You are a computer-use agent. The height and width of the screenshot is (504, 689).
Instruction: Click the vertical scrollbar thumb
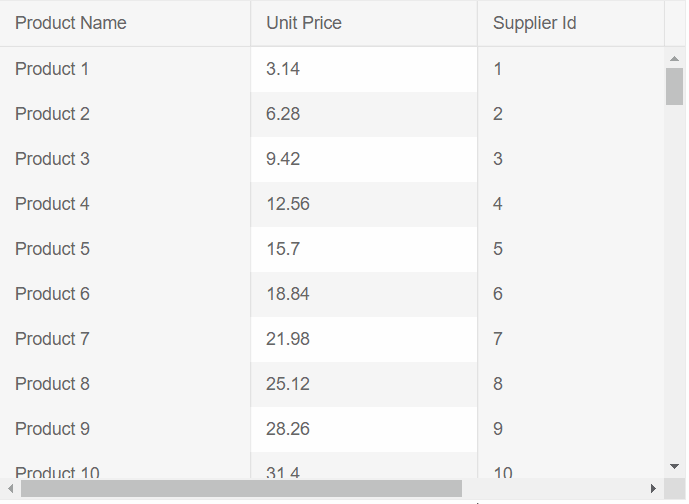coord(675,86)
